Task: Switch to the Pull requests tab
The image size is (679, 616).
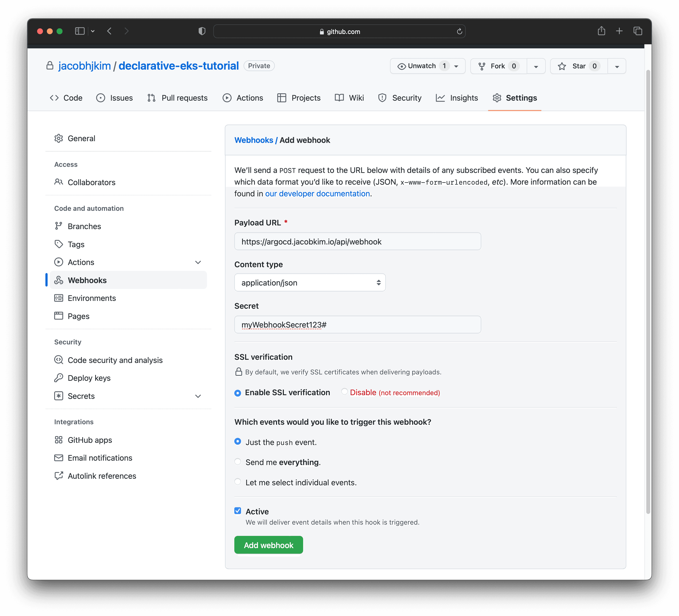Action: click(184, 98)
